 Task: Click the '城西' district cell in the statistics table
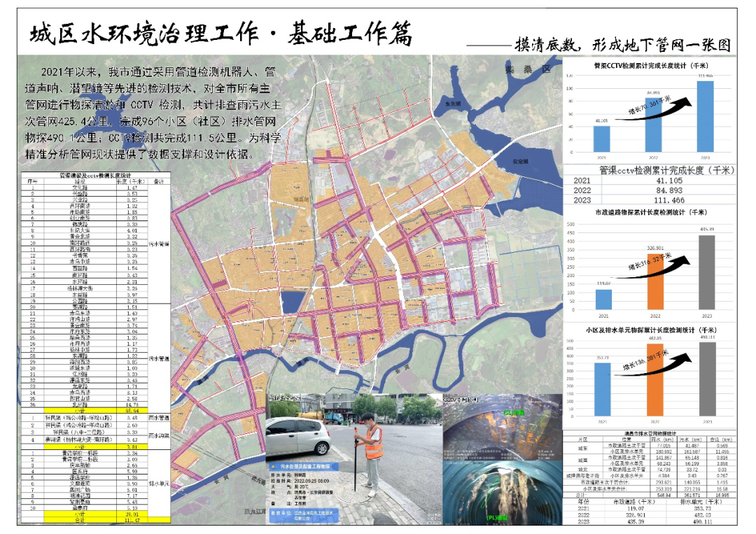point(582,461)
